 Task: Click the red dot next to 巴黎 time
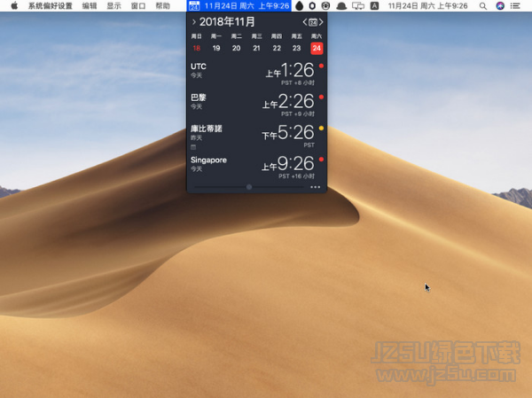[x=321, y=97]
